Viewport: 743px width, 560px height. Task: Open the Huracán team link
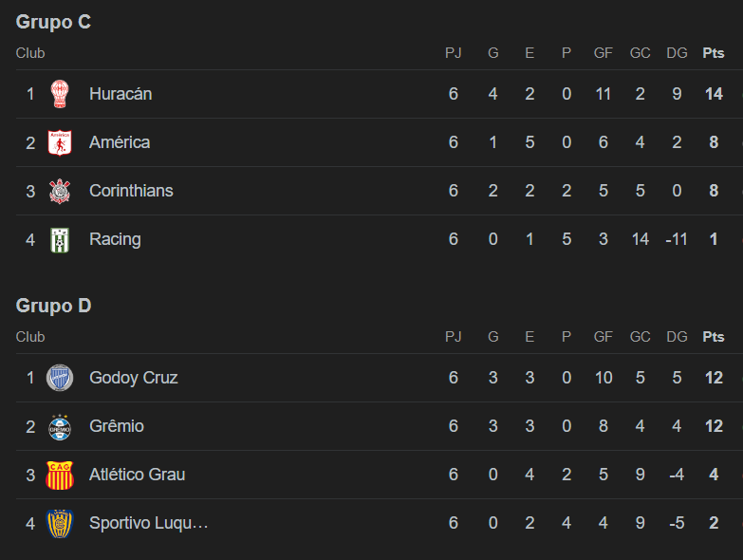point(121,94)
